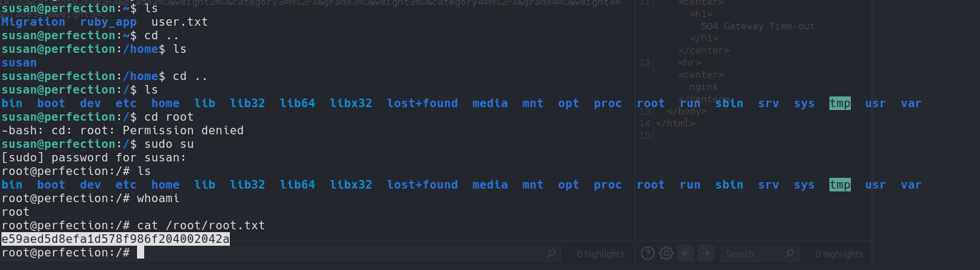Click the right pane '0 highlights' label
The image size is (980, 270).
tap(839, 254)
